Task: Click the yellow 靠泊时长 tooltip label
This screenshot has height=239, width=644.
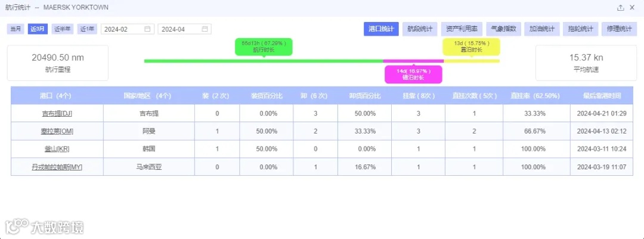Action: click(x=471, y=46)
